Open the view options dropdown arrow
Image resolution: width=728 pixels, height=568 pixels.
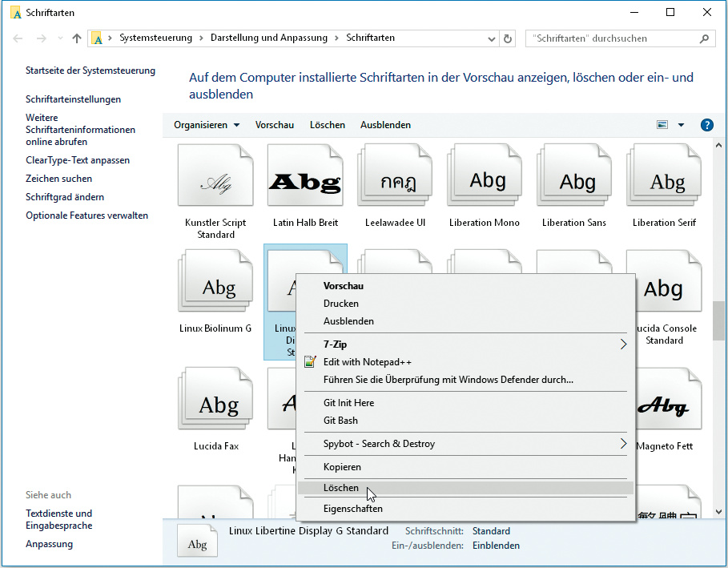pos(681,125)
